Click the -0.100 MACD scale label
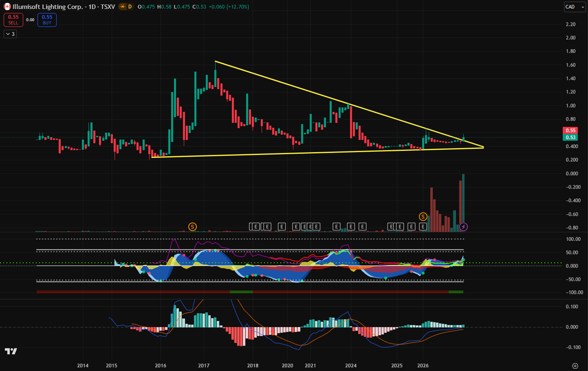This screenshot has width=588, height=371. pos(572,347)
